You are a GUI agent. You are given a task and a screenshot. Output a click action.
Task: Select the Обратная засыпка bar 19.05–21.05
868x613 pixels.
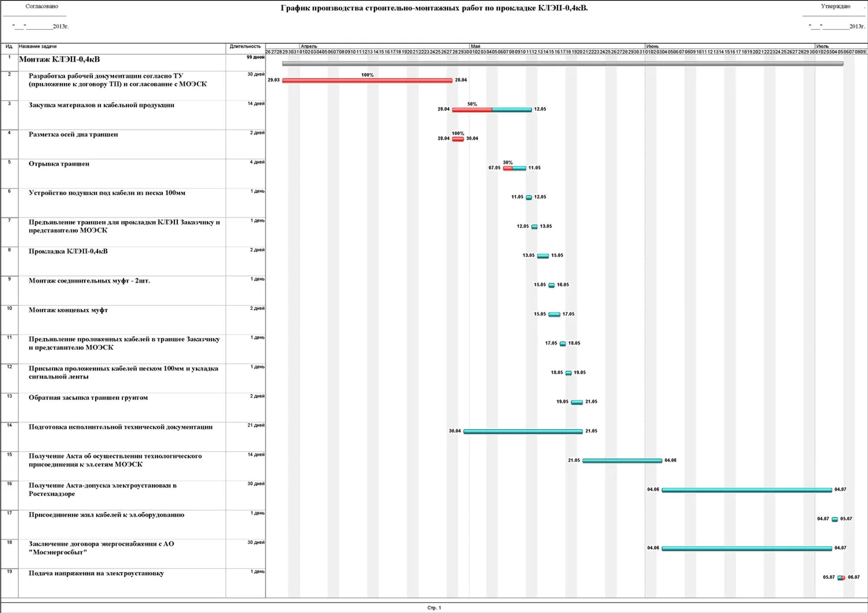tap(577, 402)
